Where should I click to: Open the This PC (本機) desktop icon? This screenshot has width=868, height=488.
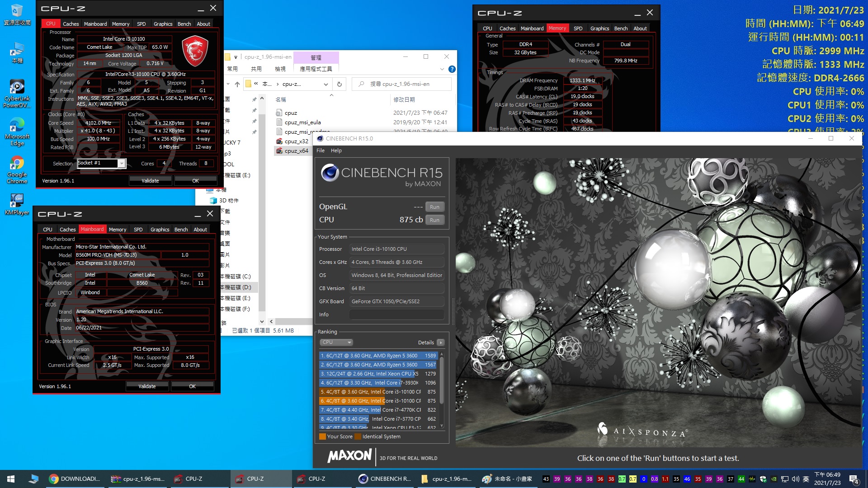pos(17,52)
